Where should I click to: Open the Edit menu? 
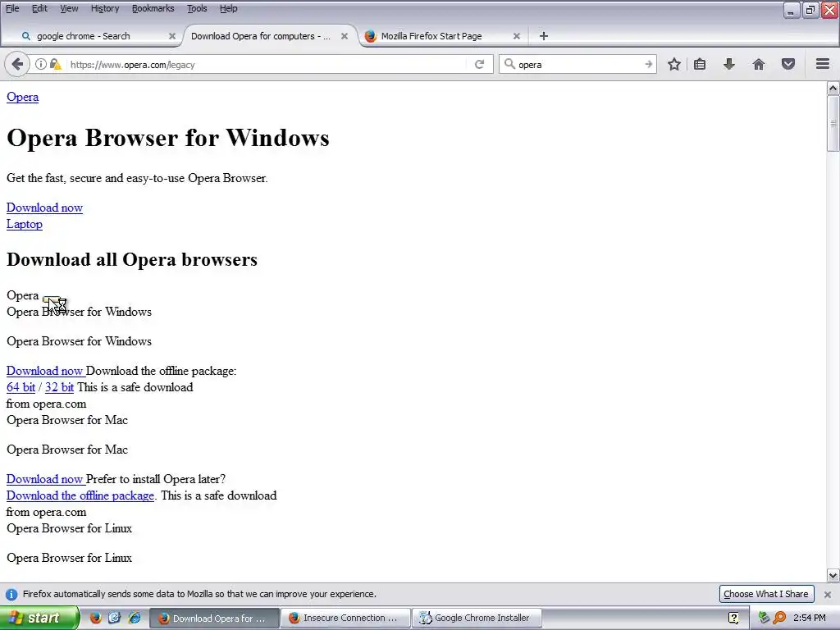point(39,8)
